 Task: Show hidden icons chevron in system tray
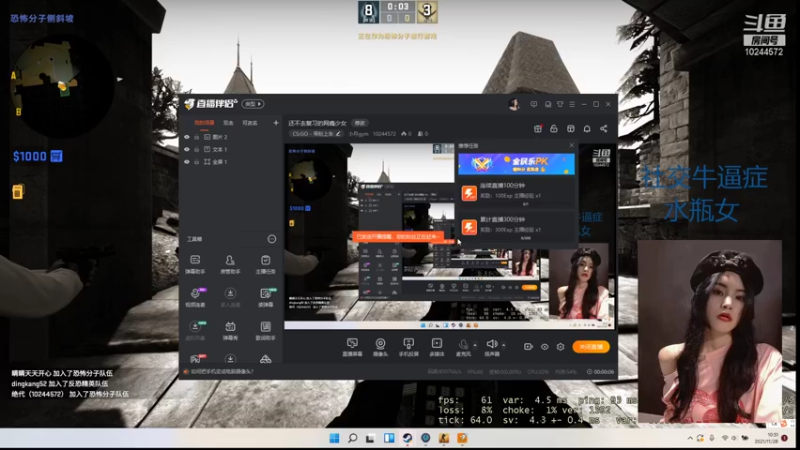point(690,438)
